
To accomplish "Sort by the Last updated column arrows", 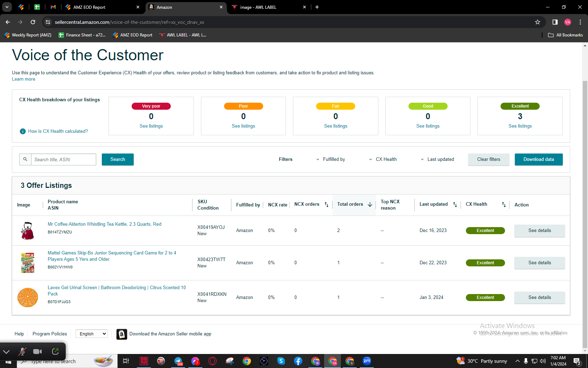I will (x=455, y=205).
